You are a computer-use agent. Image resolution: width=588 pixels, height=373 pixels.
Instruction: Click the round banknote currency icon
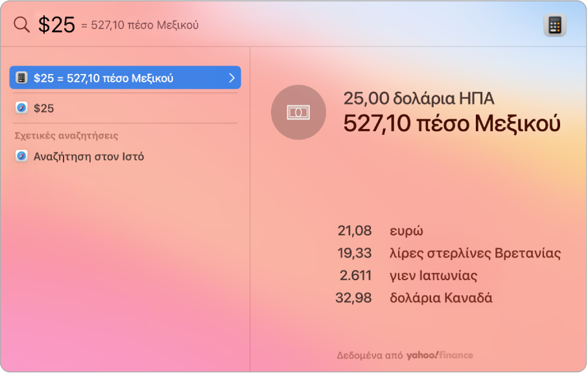pyautogui.click(x=298, y=112)
